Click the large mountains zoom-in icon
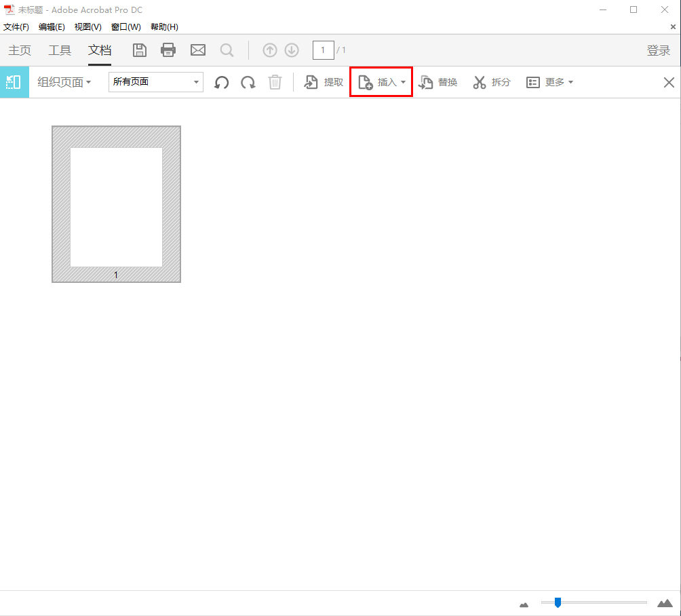 point(665,602)
